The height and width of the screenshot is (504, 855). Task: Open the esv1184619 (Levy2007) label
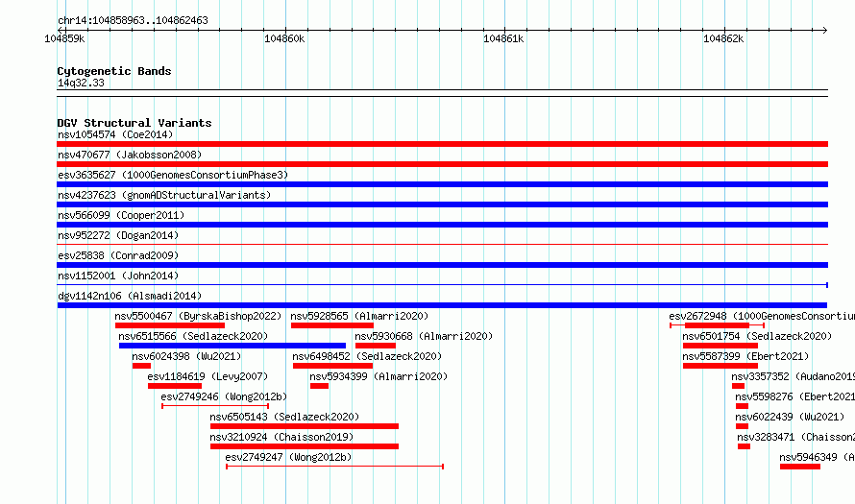[208, 376]
